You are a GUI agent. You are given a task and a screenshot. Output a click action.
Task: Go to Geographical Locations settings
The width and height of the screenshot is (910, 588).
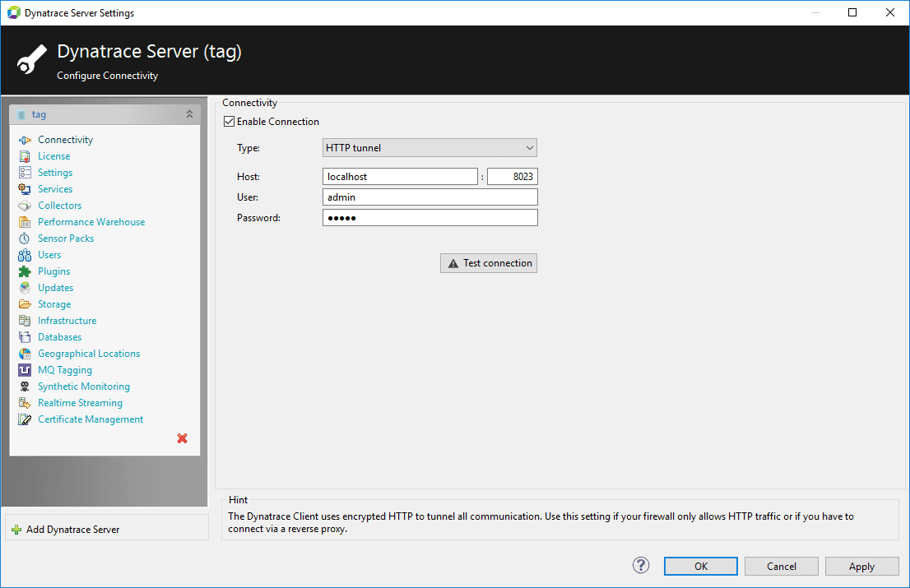[90, 354]
